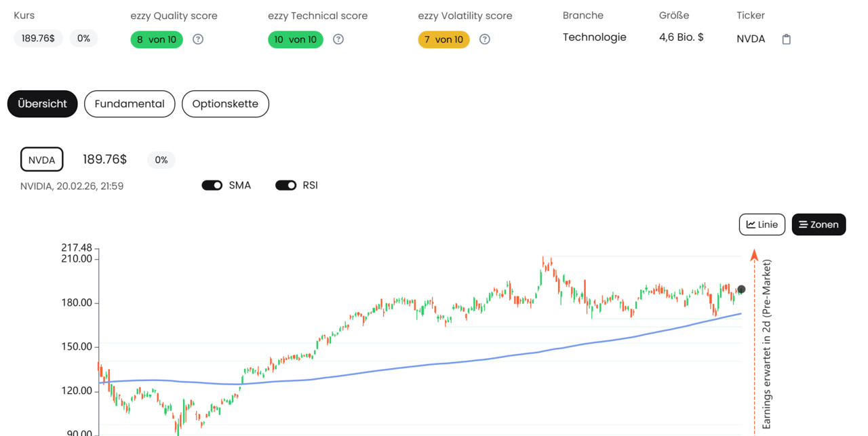Click the current price dot on the chart

pyautogui.click(x=741, y=290)
